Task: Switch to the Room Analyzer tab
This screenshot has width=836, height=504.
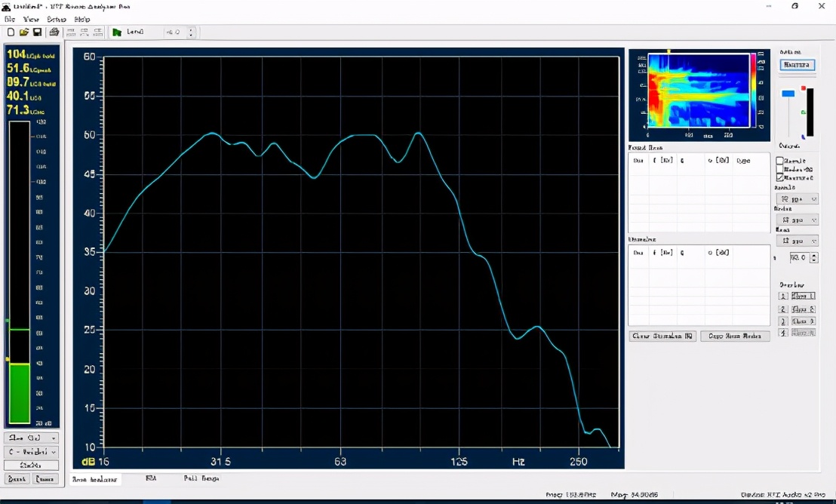Action: [95, 479]
